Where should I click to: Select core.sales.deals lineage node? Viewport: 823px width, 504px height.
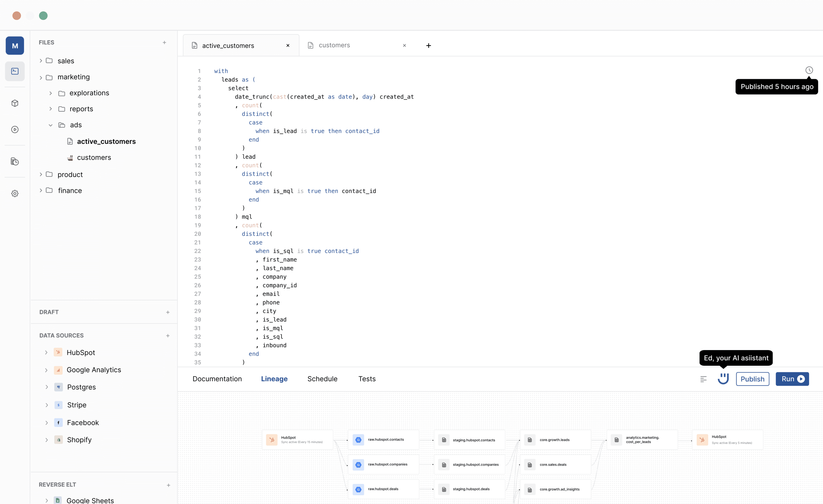coord(555,464)
